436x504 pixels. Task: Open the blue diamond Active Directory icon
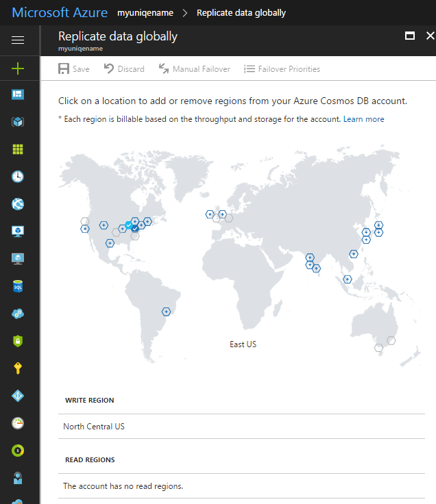tap(18, 396)
